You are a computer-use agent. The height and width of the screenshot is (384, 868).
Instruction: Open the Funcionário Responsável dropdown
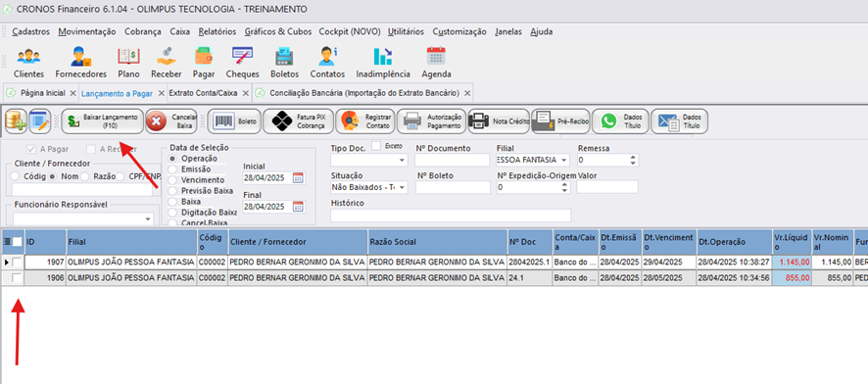[x=147, y=219]
